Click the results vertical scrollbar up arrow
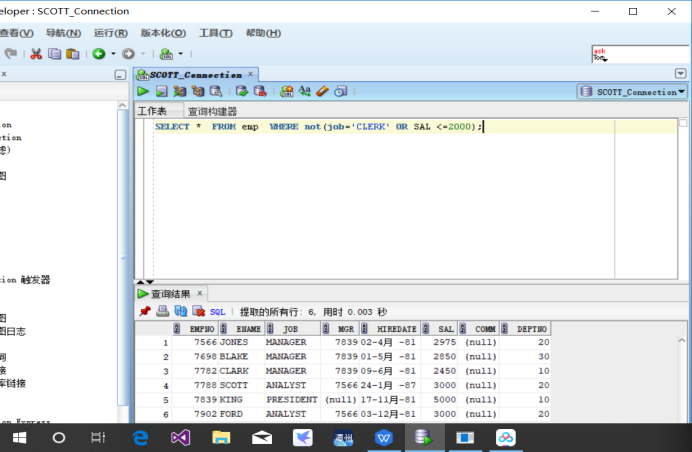 682,340
